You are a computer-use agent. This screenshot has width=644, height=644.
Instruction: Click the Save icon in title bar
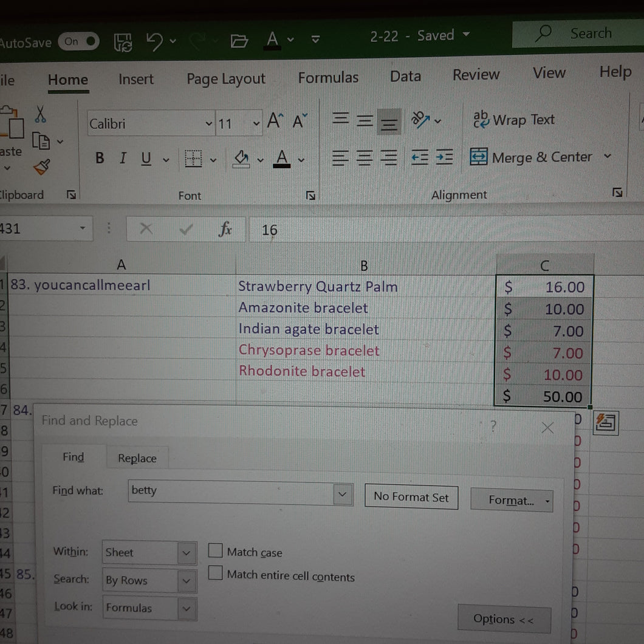click(123, 43)
